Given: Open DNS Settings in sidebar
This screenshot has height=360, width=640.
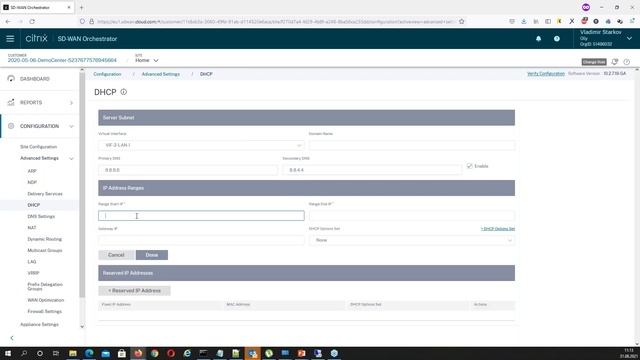Looking at the screenshot, I should pos(41,216).
